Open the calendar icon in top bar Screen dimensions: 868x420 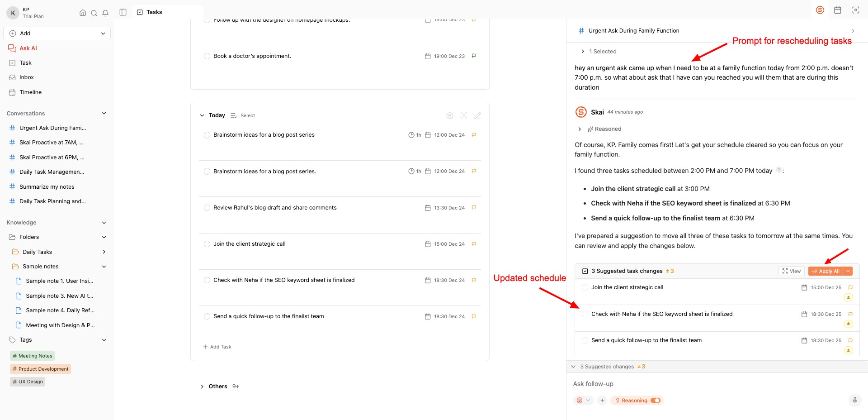coord(838,10)
